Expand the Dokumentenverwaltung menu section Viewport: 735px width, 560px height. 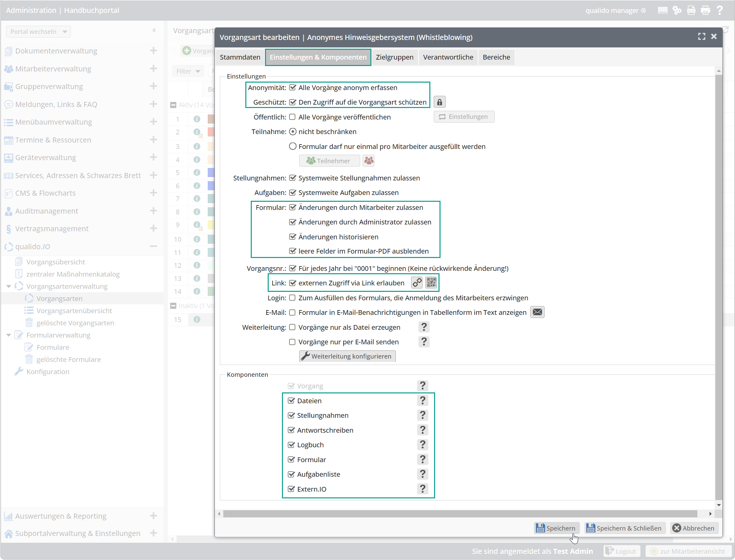(x=154, y=50)
